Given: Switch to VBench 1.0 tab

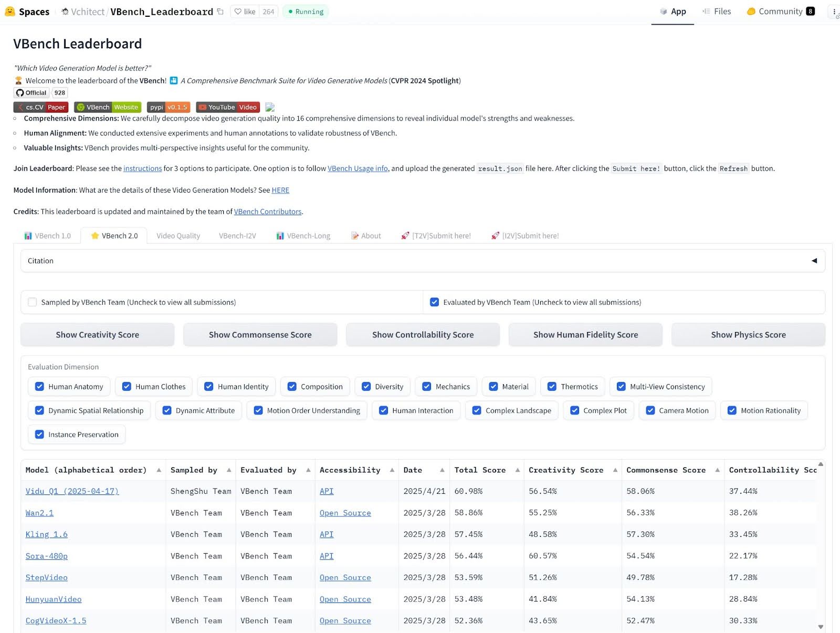Looking at the screenshot, I should click(47, 236).
